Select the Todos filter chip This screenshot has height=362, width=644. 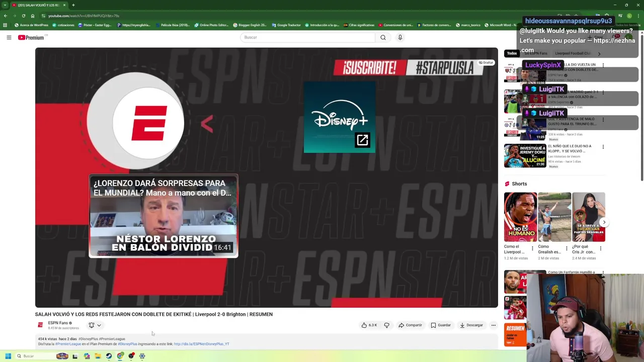[x=512, y=53]
